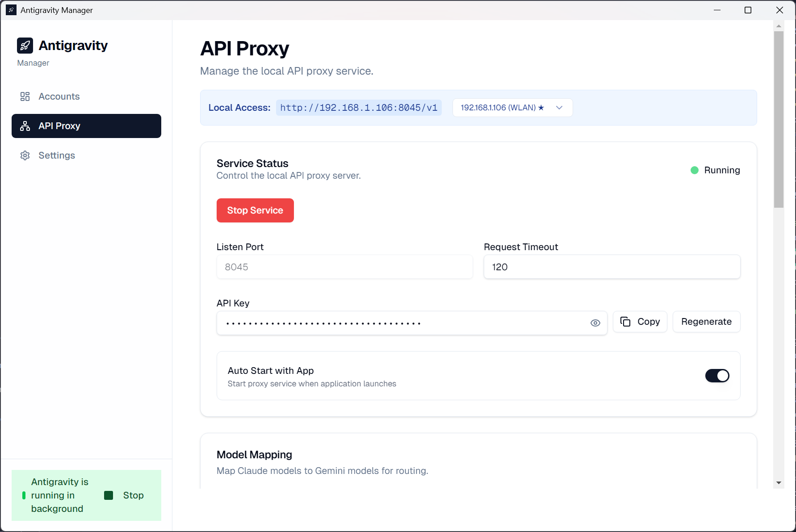Click the green Running status dot
The height and width of the screenshot is (532, 796).
[694, 170]
